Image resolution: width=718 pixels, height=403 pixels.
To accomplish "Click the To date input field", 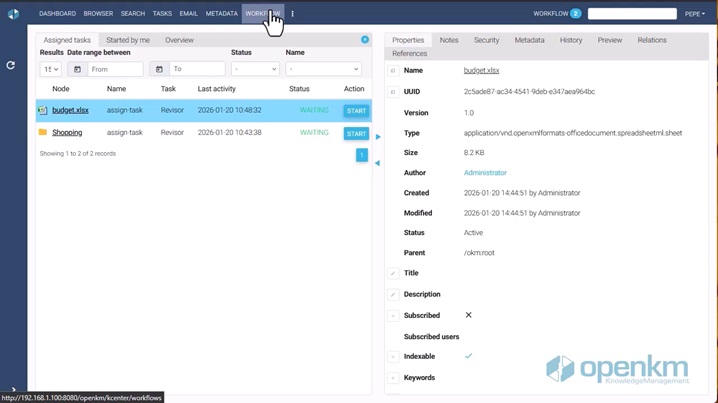I will [197, 69].
